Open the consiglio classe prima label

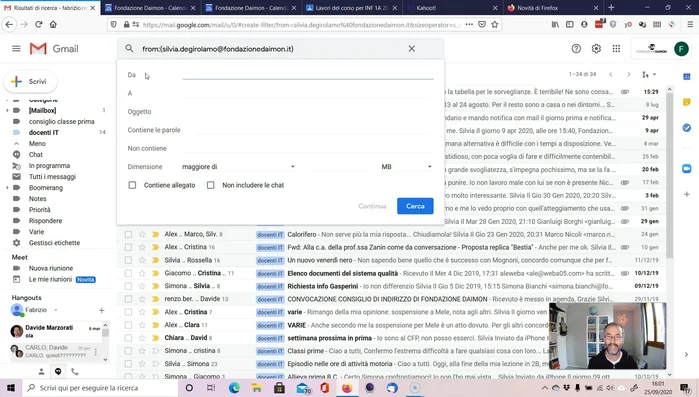click(62, 121)
